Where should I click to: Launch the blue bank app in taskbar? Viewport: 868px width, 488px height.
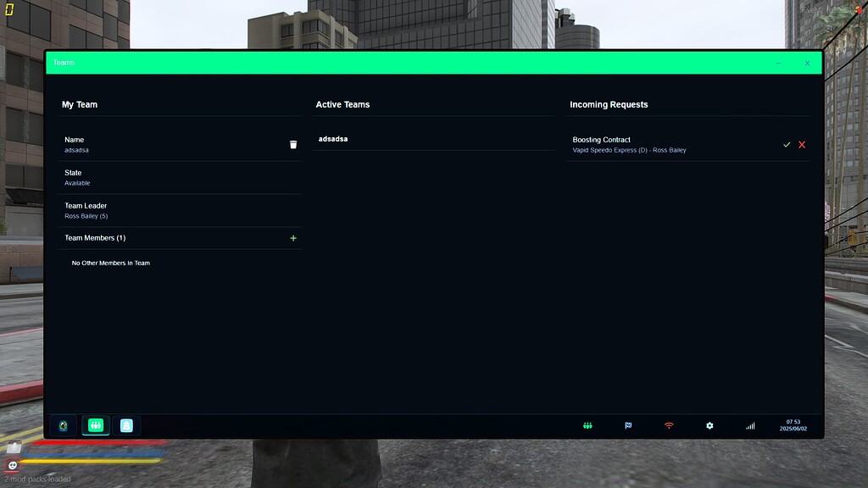(127, 425)
